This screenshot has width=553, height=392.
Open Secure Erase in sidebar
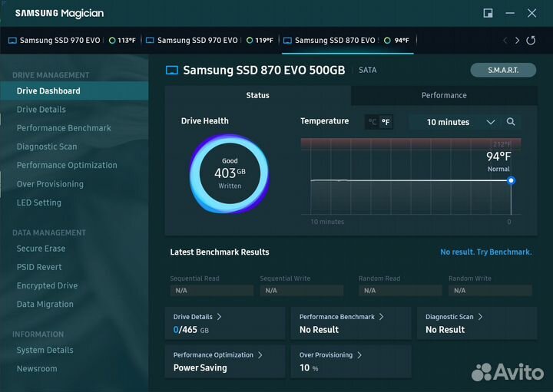coord(41,249)
